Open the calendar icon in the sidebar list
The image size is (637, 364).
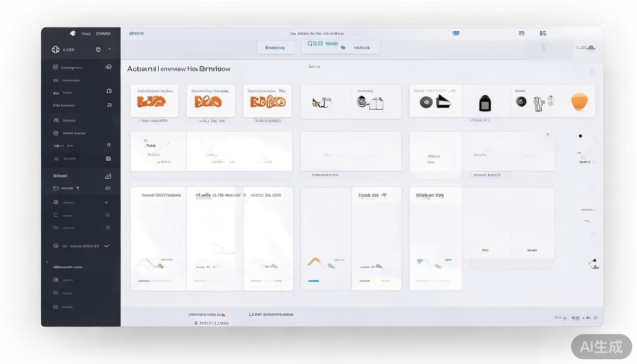tap(109, 158)
